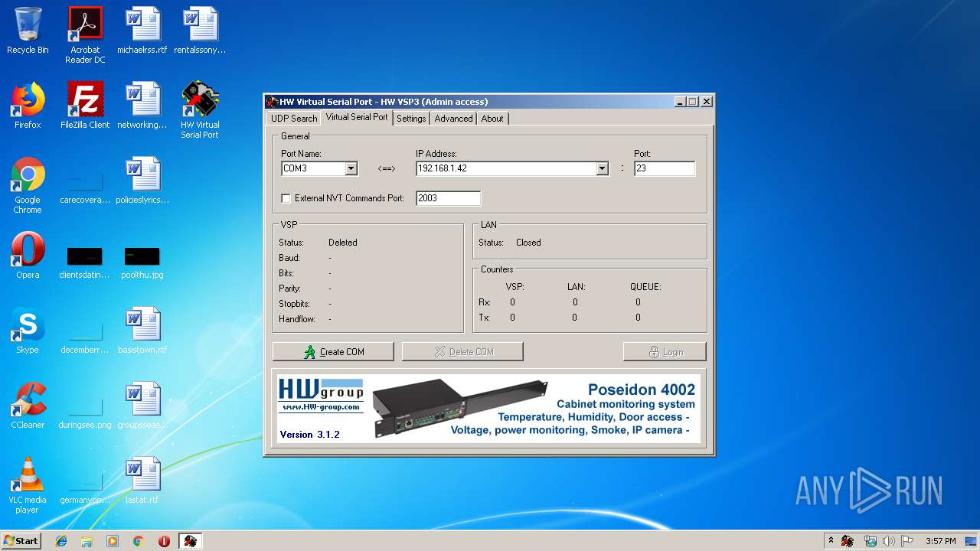980x551 pixels.
Task: Open Action Center flag tray icon
Action: point(907,541)
